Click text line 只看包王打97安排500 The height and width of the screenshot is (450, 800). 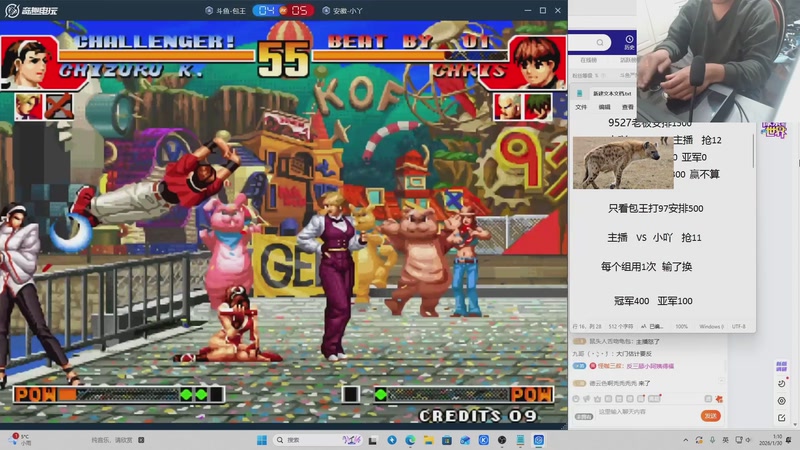(x=656, y=208)
